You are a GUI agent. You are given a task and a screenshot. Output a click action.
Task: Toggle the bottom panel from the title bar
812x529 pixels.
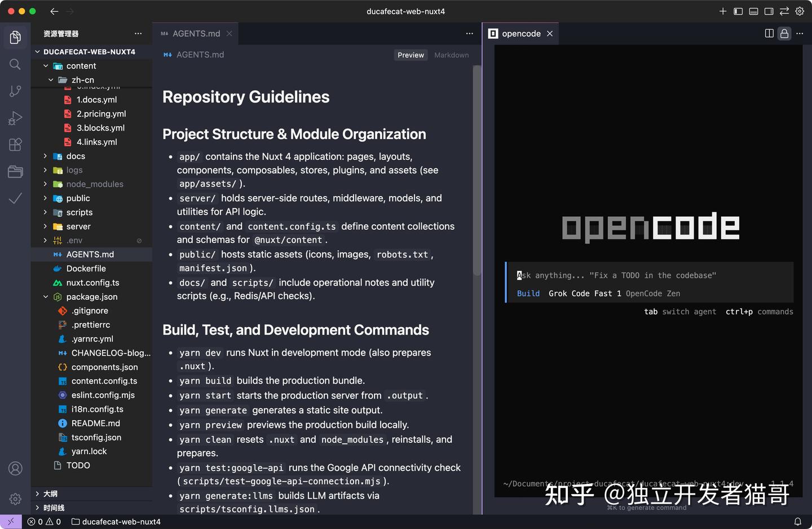click(x=753, y=11)
